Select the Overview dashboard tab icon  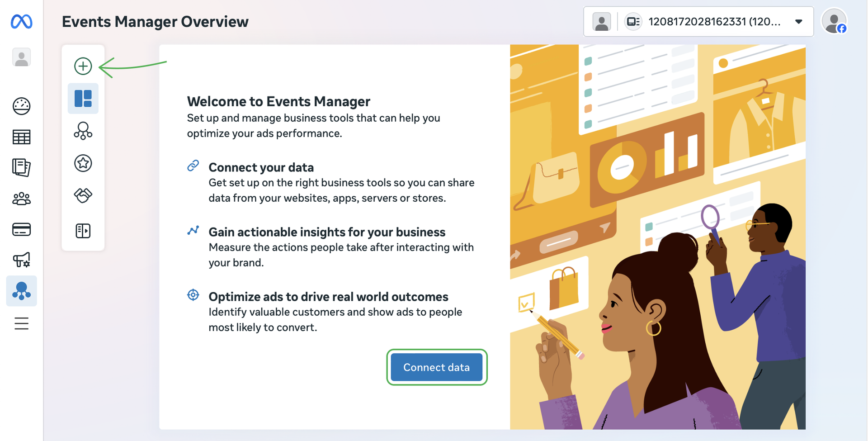pos(83,98)
